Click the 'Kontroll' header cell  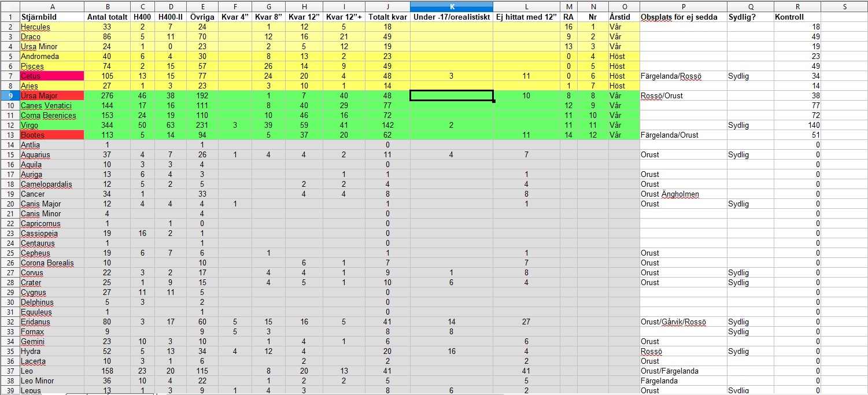tap(797, 17)
